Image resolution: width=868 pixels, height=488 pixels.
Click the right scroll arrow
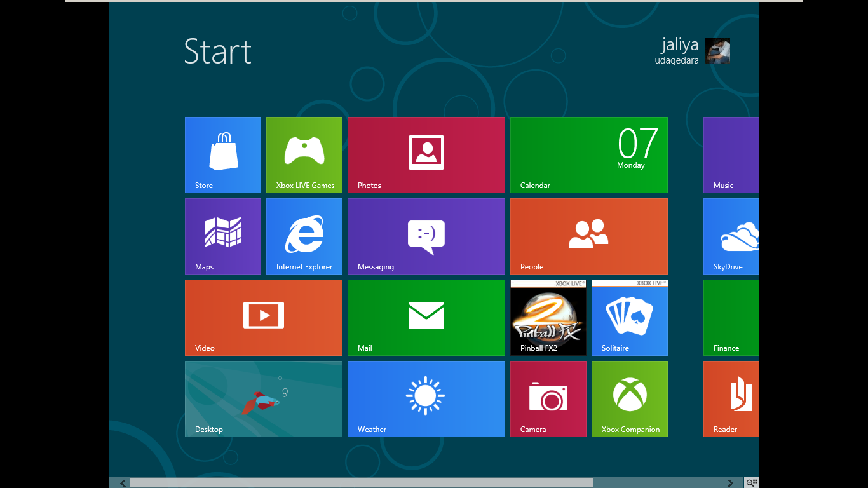(x=729, y=482)
